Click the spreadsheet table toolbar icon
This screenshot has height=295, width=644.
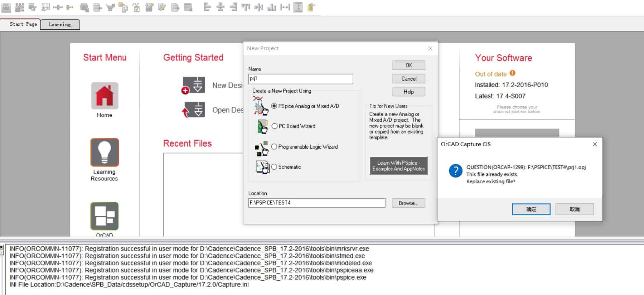pos(188,7)
